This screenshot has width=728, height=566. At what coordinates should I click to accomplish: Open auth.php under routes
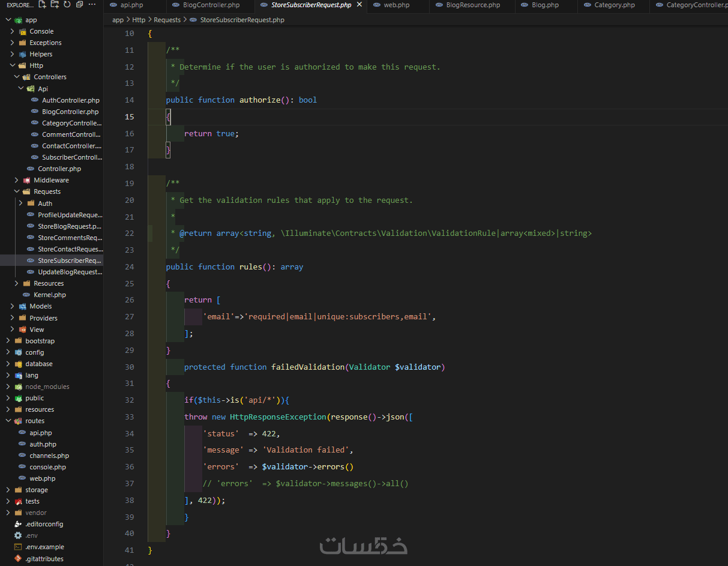point(43,444)
